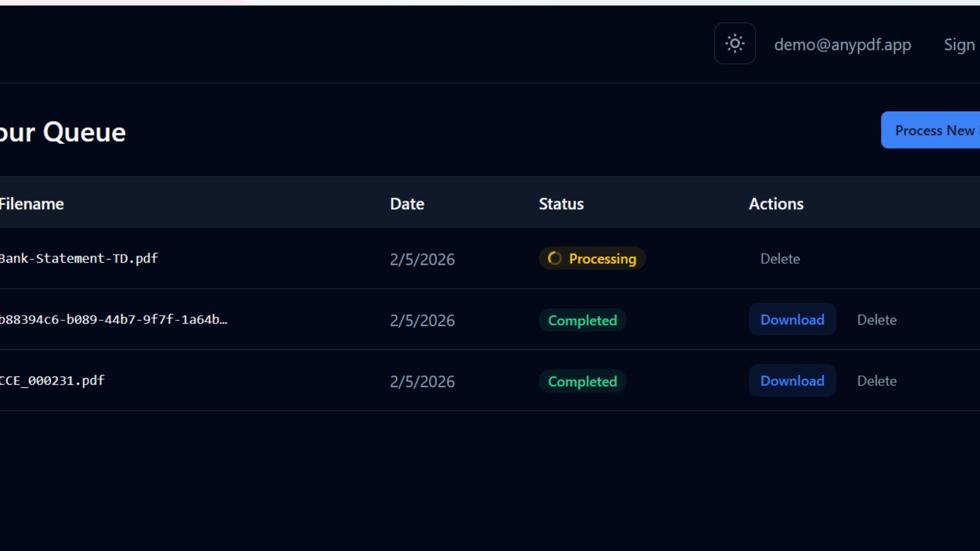Image resolution: width=980 pixels, height=551 pixels.
Task: Toggle the light/dark theme sun icon
Action: (734, 43)
